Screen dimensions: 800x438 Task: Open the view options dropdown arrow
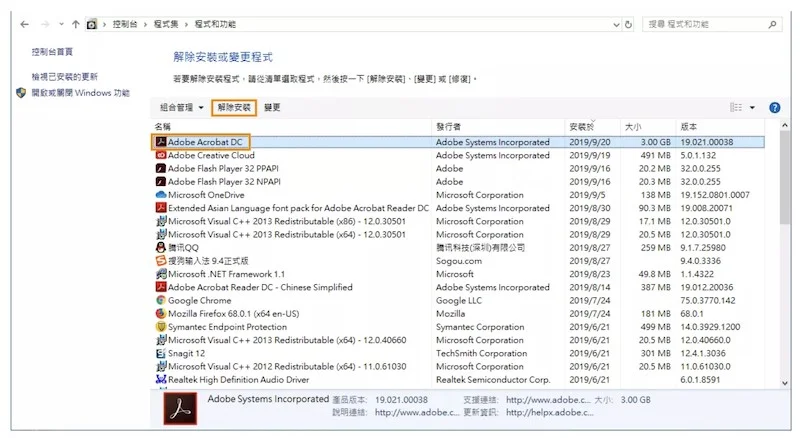[752, 108]
